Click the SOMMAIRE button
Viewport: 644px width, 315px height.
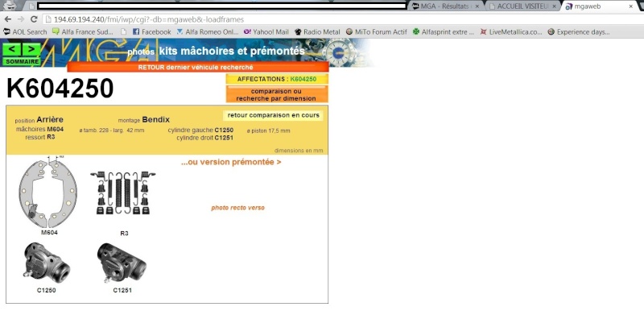pyautogui.click(x=22, y=62)
